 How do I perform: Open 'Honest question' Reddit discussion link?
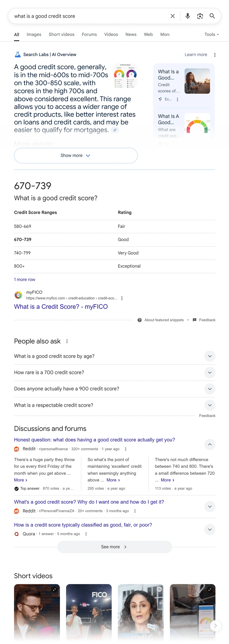pyautogui.click(x=94, y=440)
